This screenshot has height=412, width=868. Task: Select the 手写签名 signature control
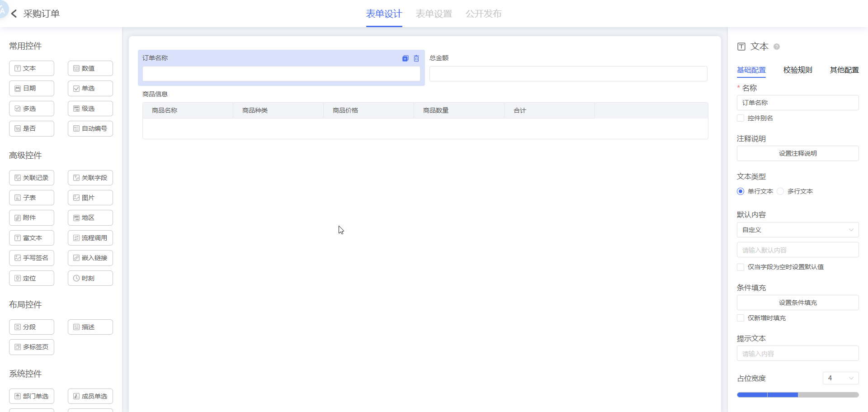coord(32,258)
